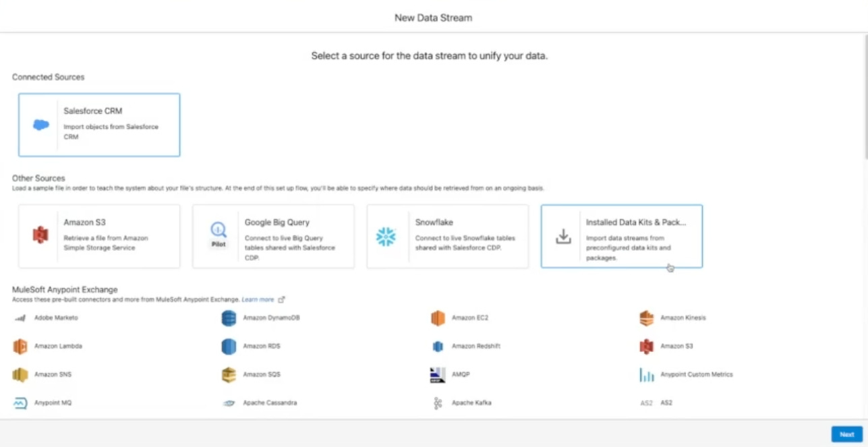868x447 pixels.
Task: Click the Anypoint MQ label
Action: pyautogui.click(x=53, y=403)
